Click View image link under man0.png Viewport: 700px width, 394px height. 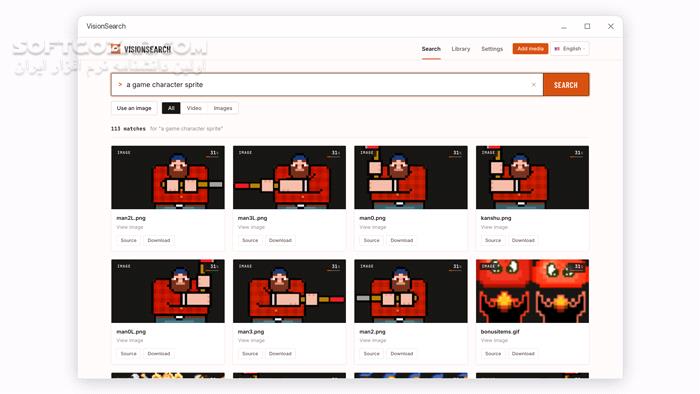pos(373,227)
